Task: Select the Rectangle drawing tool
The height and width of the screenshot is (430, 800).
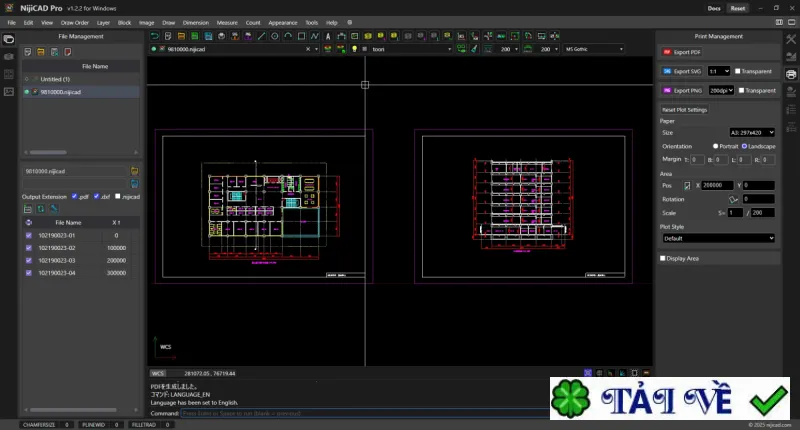Action: click(x=301, y=36)
